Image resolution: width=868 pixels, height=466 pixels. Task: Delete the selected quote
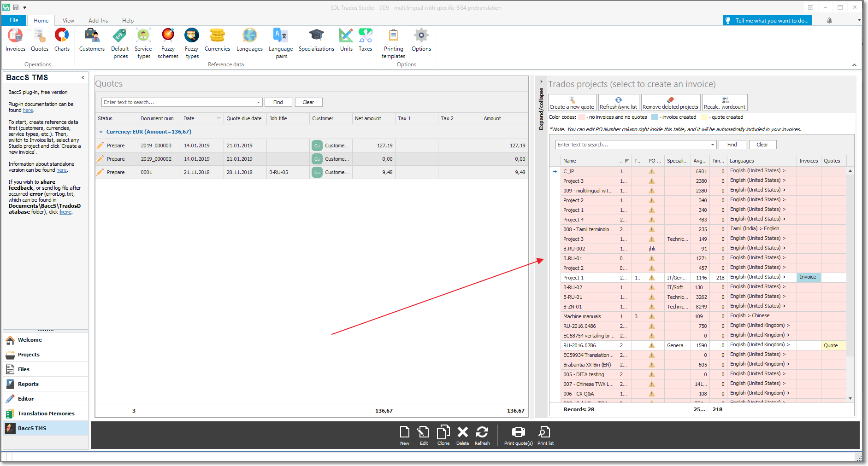pyautogui.click(x=462, y=436)
